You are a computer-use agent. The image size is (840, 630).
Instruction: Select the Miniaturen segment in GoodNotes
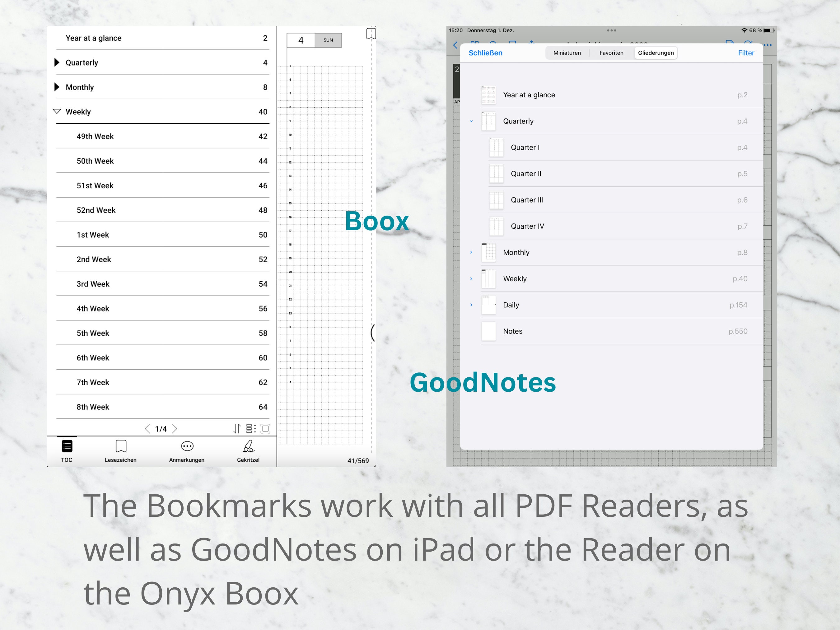point(567,53)
